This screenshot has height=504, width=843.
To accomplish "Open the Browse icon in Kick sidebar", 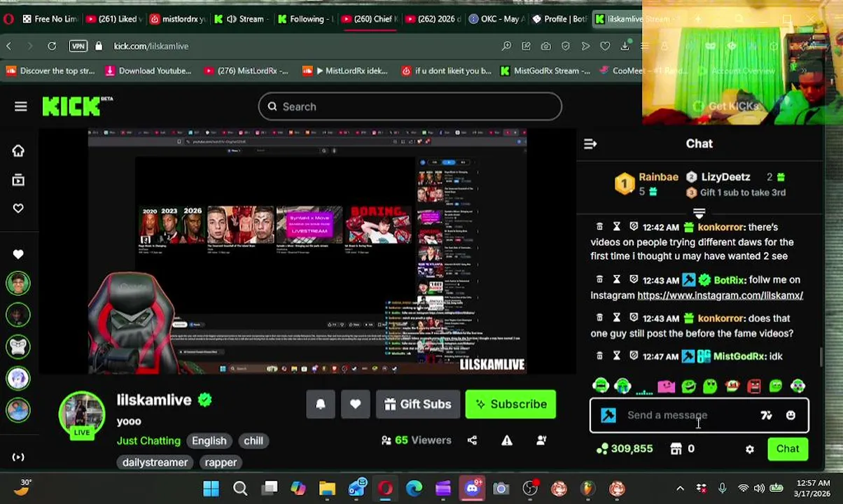I will point(18,180).
